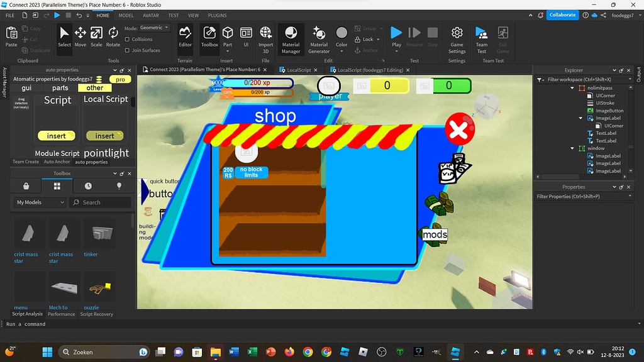The image size is (644, 362).
Task: Click the Import 3D icon
Action: pyautogui.click(x=265, y=38)
